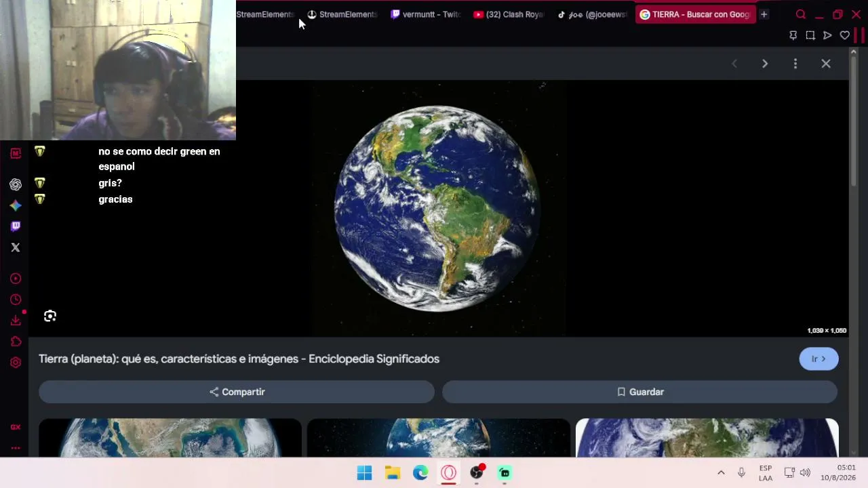Screen dimensions: 868x488
Task: Switch to Clash Royale YouTube tab
Action: (x=509, y=14)
